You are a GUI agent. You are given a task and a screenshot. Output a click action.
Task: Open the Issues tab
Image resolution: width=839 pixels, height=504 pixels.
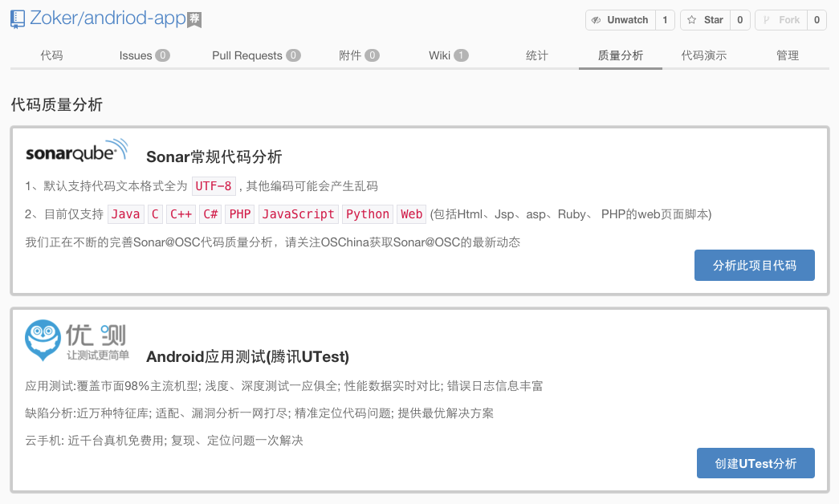click(145, 55)
